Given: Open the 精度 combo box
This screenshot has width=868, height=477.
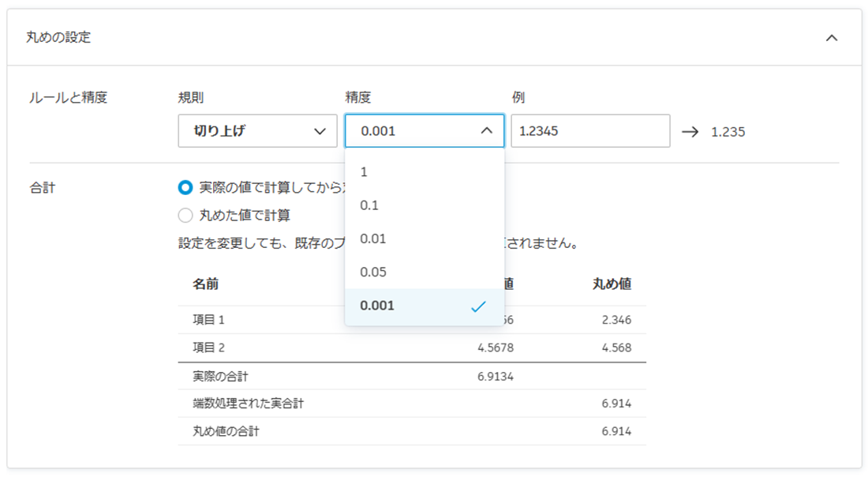Looking at the screenshot, I should (424, 131).
